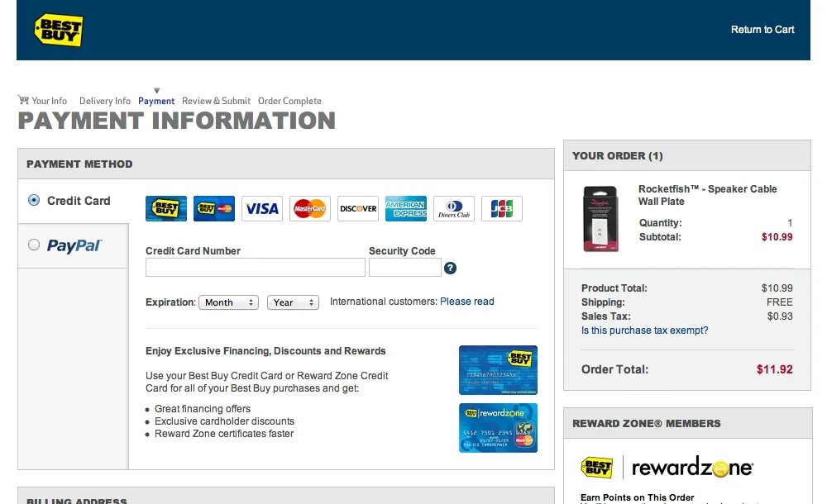Click the Rocketfish Speaker Cable Wall Plate title

pyautogui.click(x=707, y=195)
